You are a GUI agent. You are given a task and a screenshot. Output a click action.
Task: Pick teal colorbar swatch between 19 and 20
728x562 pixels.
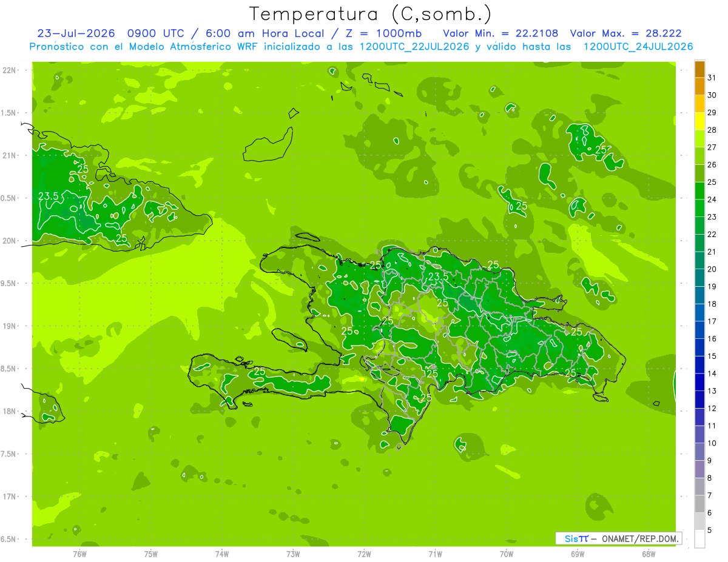(x=699, y=278)
